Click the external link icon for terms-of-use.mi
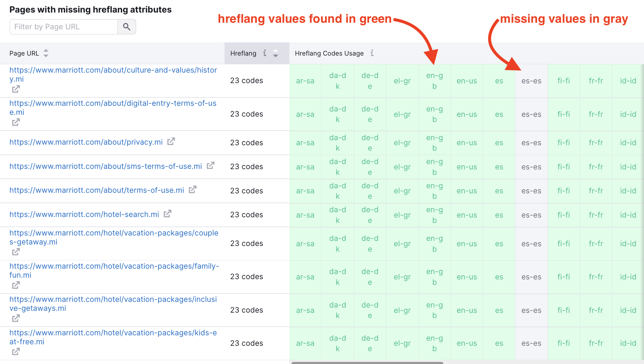 pos(193,189)
